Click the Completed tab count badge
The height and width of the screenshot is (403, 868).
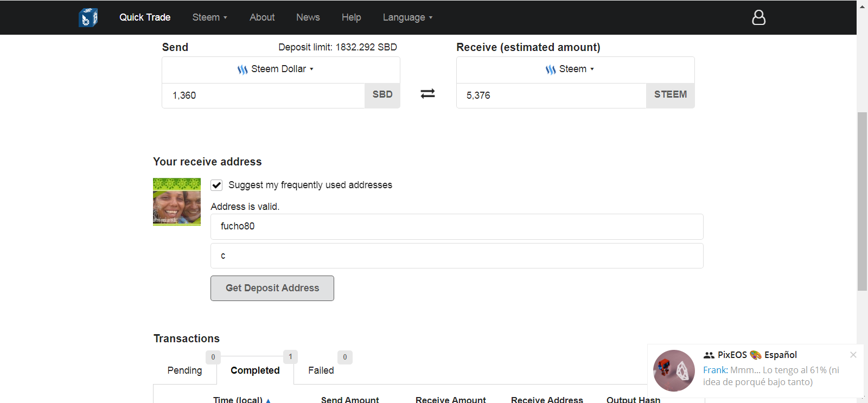point(290,356)
